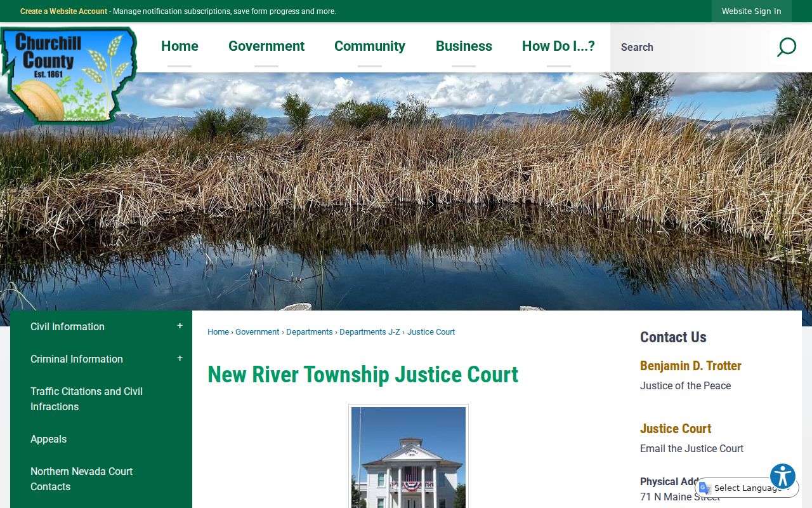This screenshot has width=812, height=508.
Task: Open Criminal Information sidebar link
Action: 77,359
